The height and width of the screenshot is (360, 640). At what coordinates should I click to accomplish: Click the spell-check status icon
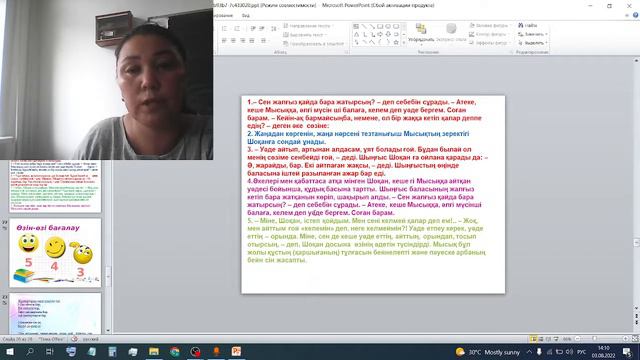click(74, 339)
